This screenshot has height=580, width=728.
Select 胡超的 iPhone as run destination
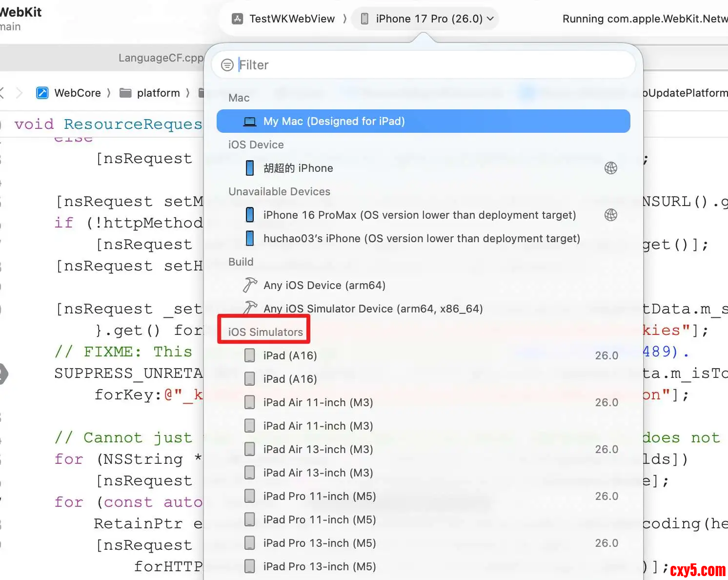298,168
